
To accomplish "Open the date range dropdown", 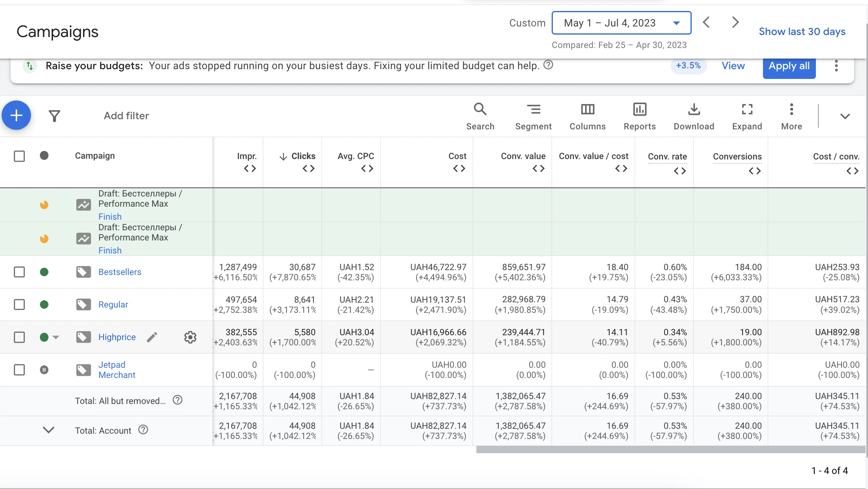I will coord(621,23).
